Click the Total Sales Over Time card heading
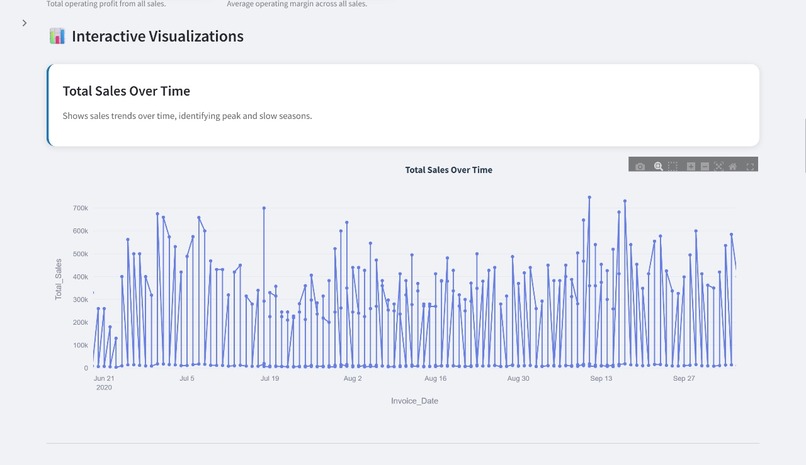806x465 pixels. click(x=126, y=91)
